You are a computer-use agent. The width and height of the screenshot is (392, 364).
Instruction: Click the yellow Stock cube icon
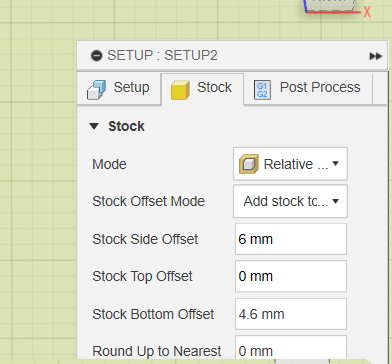[180, 90]
